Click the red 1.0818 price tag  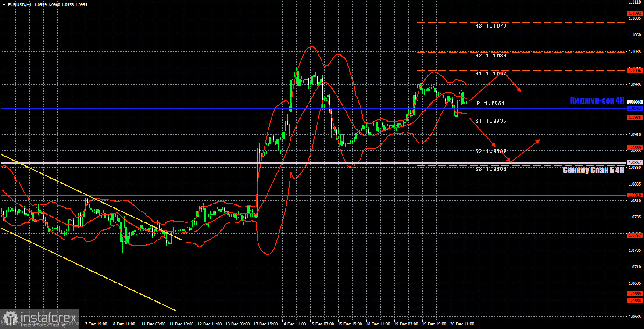coord(635,195)
